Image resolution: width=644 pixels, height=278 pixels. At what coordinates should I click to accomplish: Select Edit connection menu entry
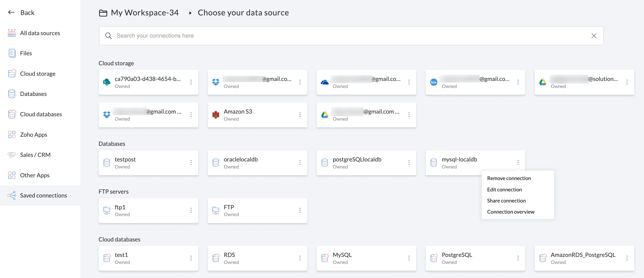(504, 189)
